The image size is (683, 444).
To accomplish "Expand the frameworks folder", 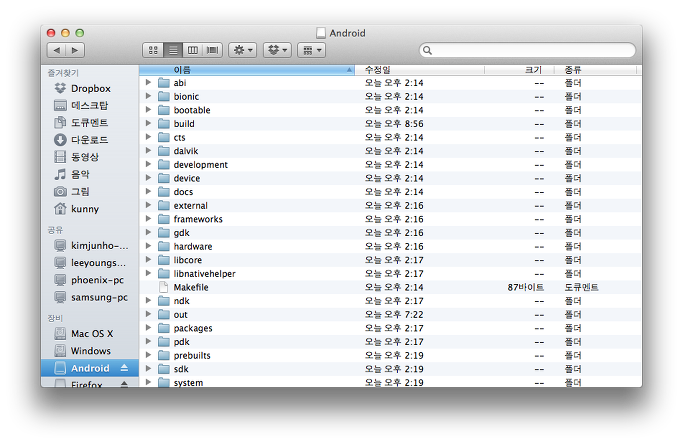I will [148, 219].
